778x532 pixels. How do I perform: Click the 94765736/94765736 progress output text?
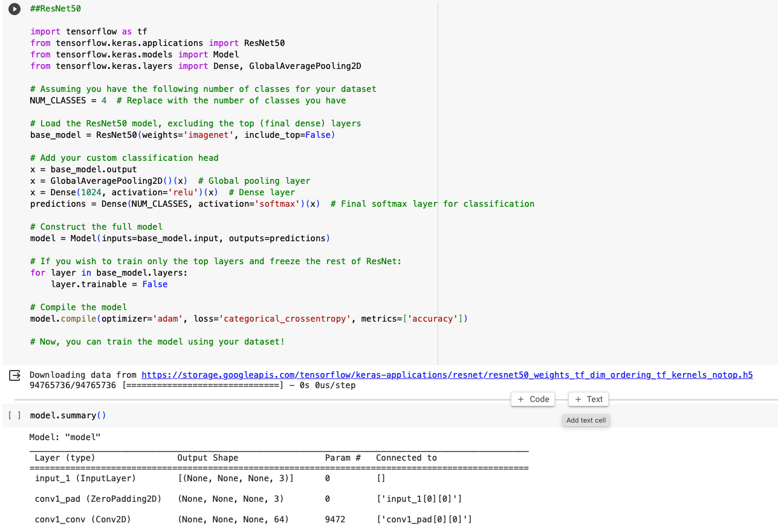point(193,385)
